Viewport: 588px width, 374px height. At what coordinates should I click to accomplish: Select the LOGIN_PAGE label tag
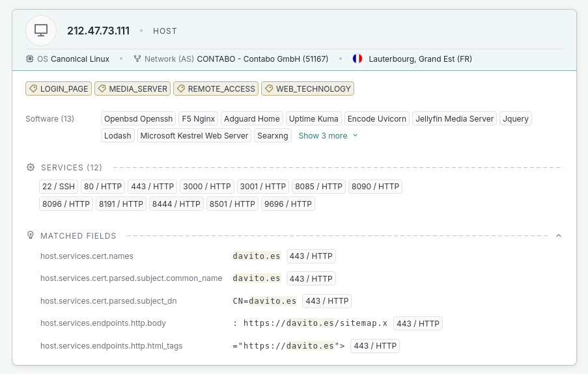point(59,89)
